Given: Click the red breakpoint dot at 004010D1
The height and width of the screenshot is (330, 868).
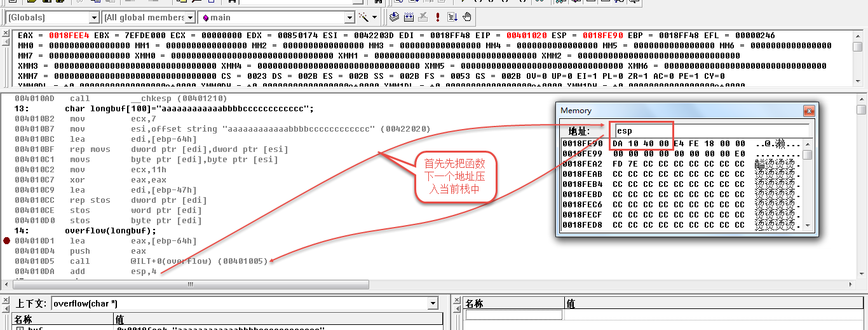Looking at the screenshot, I should [7, 241].
